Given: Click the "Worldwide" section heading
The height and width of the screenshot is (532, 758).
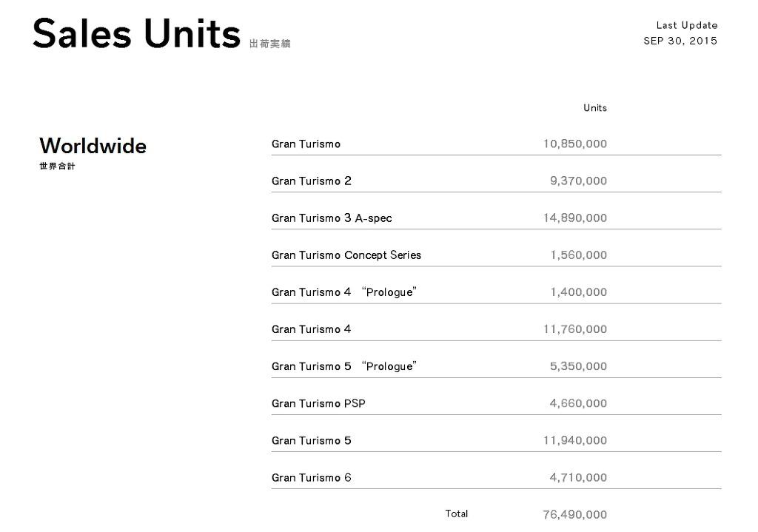Looking at the screenshot, I should [93, 146].
